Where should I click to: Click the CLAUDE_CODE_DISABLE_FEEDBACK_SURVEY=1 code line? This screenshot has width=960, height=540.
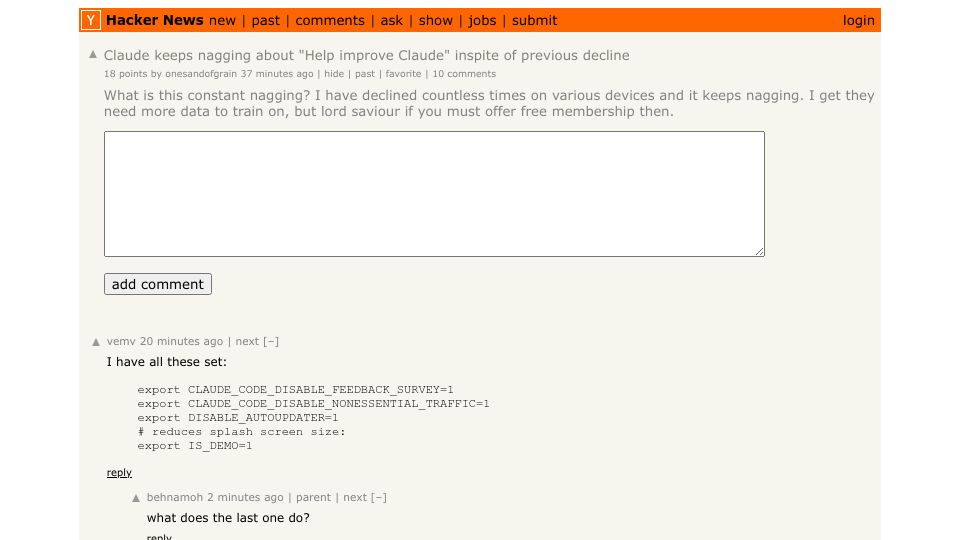pyautogui.click(x=295, y=390)
